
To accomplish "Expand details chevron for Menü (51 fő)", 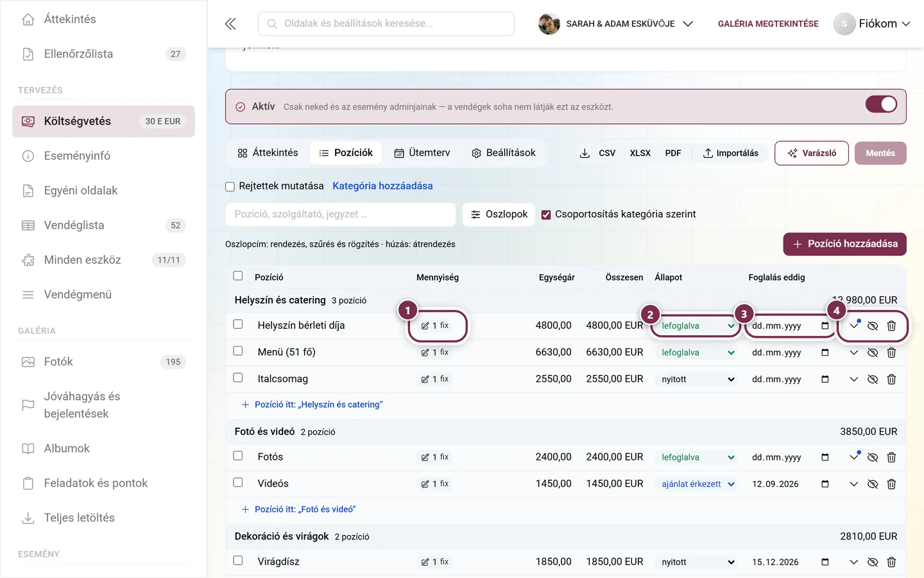I will click(853, 353).
